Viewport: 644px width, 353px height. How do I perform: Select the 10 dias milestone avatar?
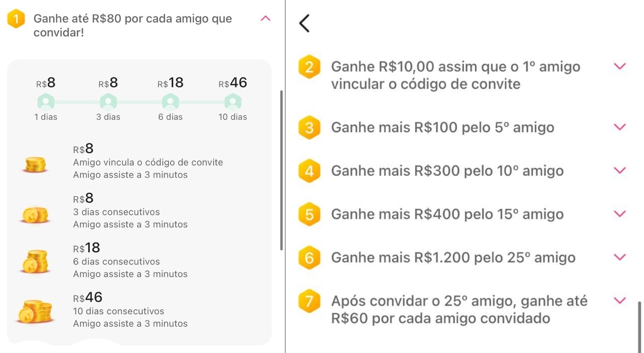tap(233, 102)
